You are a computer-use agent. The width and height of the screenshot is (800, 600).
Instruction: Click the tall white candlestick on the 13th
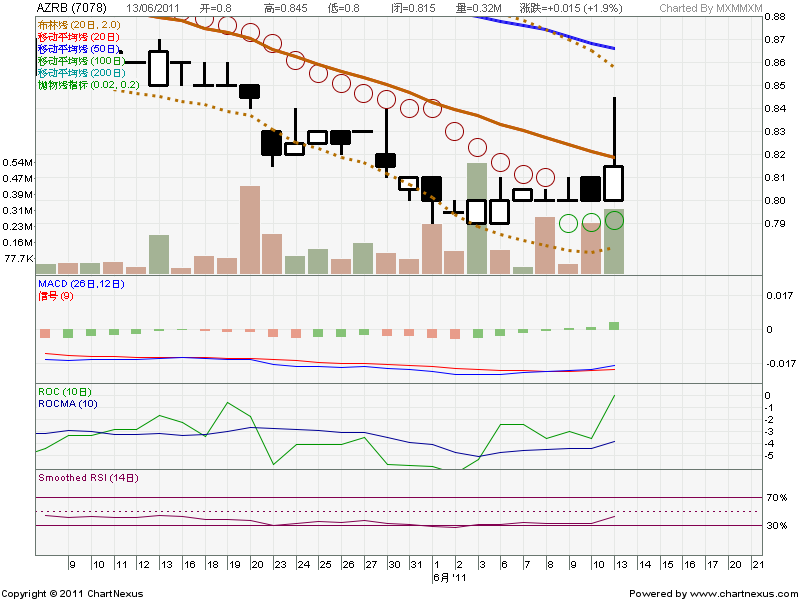point(614,183)
